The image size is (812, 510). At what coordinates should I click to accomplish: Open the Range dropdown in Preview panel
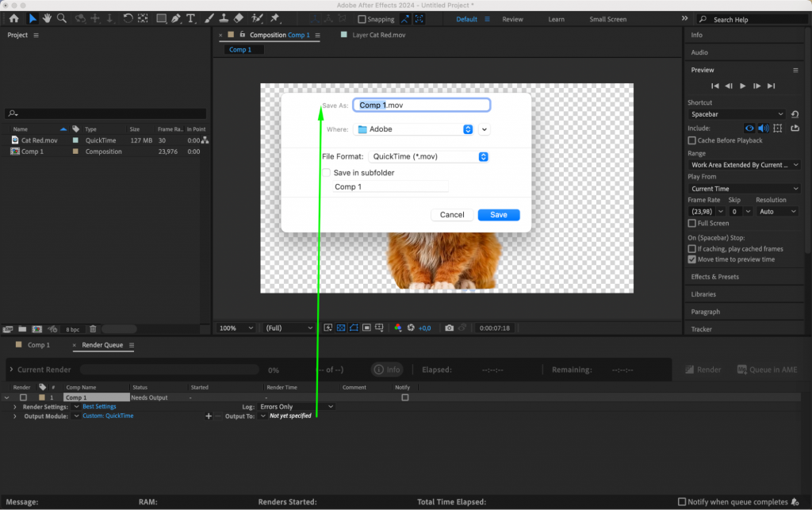(742, 164)
